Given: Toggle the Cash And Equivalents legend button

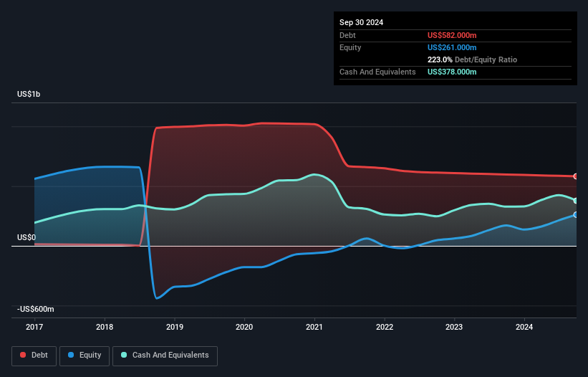Looking at the screenshot, I should (x=165, y=355).
